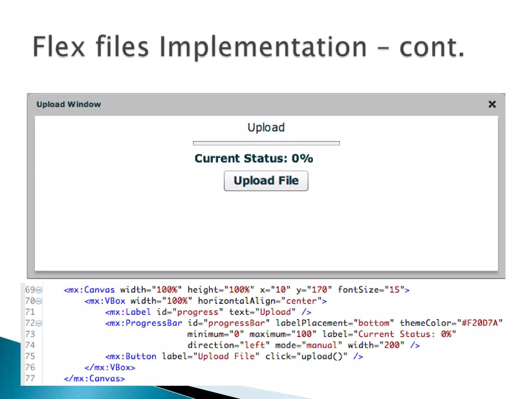Click the click="upload()" handler text

(x=306, y=356)
